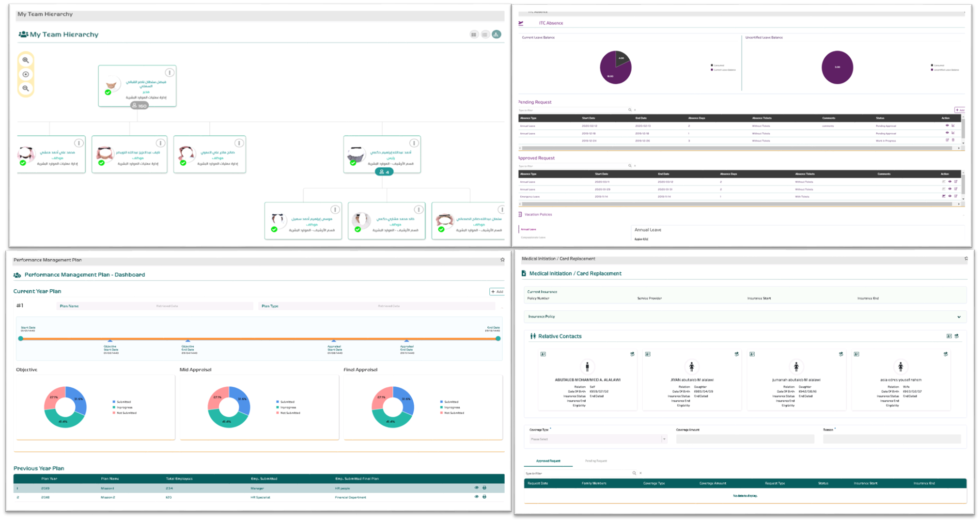Print the Mission 1 previous year plan

[484, 488]
